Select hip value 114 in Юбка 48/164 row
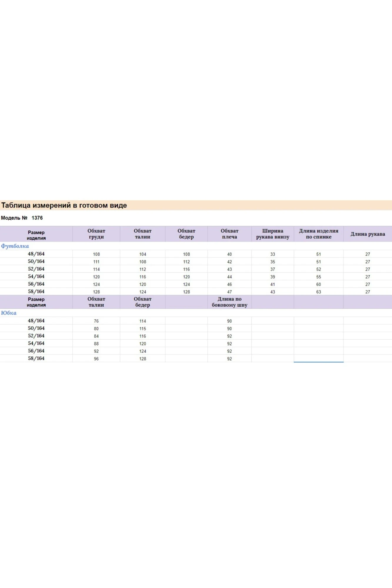 [x=143, y=321]
